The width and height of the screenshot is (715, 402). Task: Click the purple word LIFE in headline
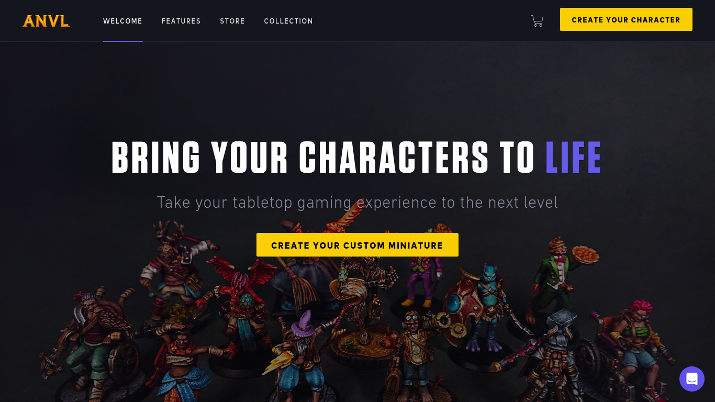(573, 157)
